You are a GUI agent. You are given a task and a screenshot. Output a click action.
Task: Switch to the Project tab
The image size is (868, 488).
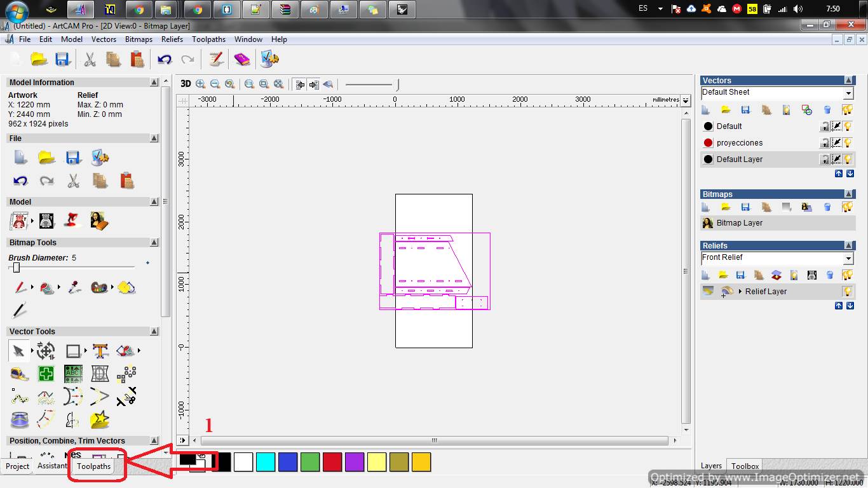coord(17,466)
